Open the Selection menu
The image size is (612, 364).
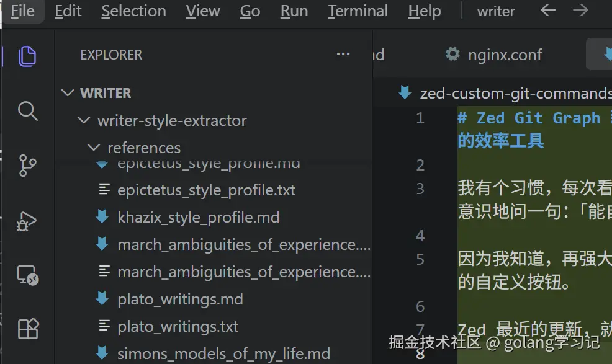133,11
